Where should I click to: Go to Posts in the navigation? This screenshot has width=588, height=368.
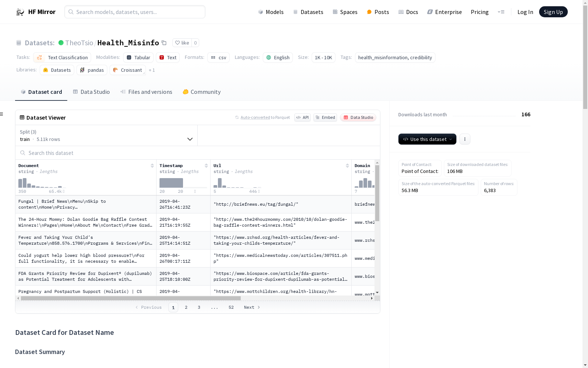point(378,12)
